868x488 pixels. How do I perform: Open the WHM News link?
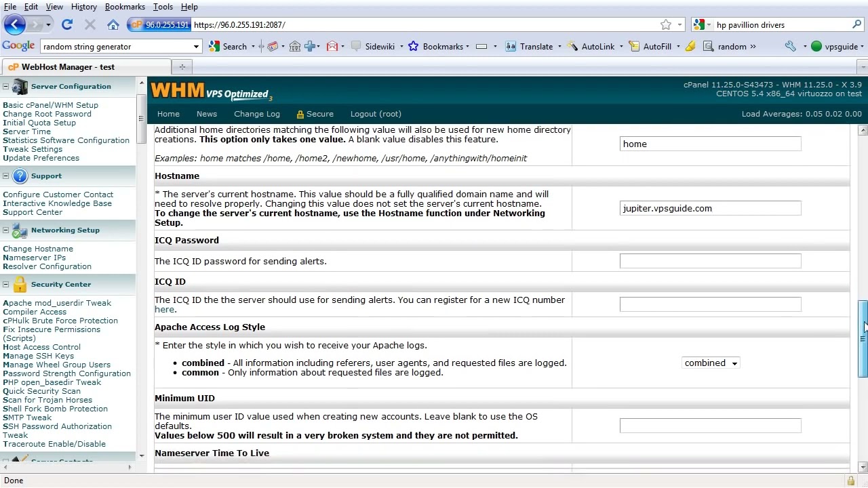pyautogui.click(x=207, y=114)
